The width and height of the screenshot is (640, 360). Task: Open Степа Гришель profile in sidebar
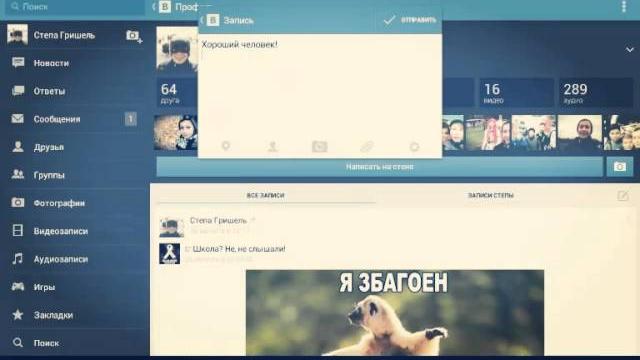pos(64,35)
